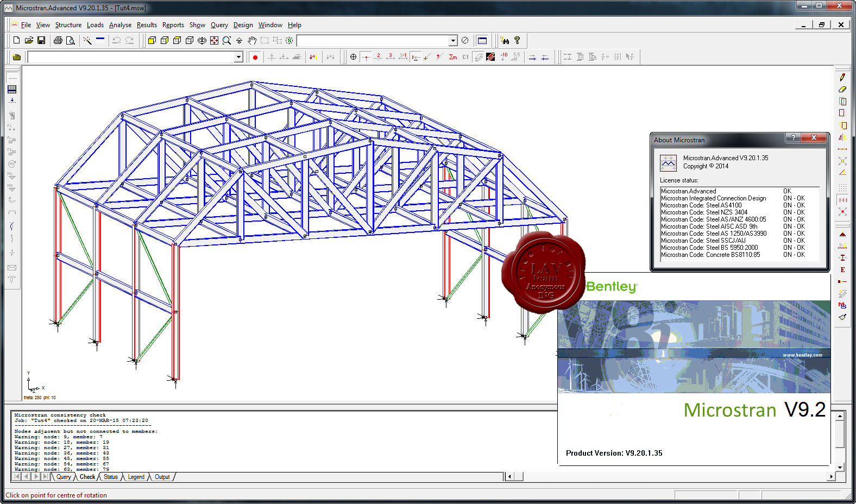Click the support restraint icon in right toolbar

coord(842,234)
